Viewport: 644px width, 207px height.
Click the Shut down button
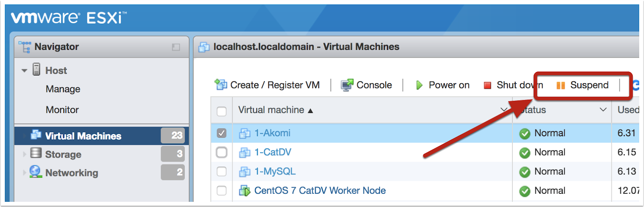tap(513, 85)
